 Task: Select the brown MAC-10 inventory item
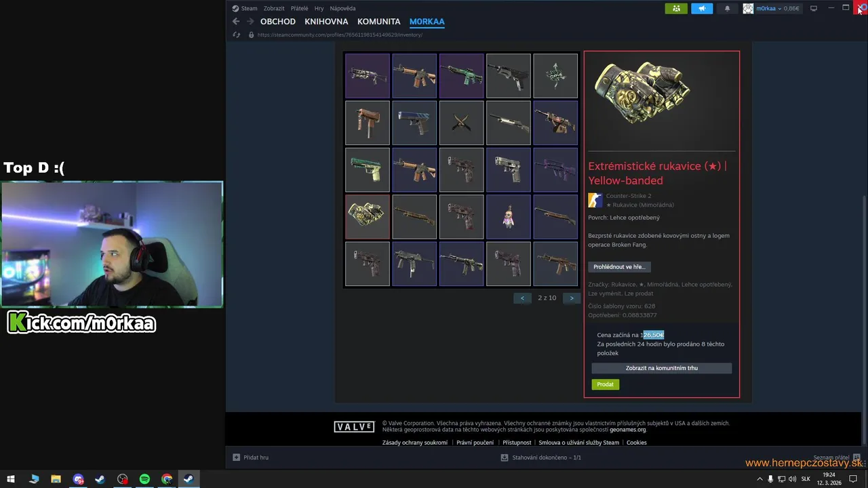pyautogui.click(x=367, y=123)
